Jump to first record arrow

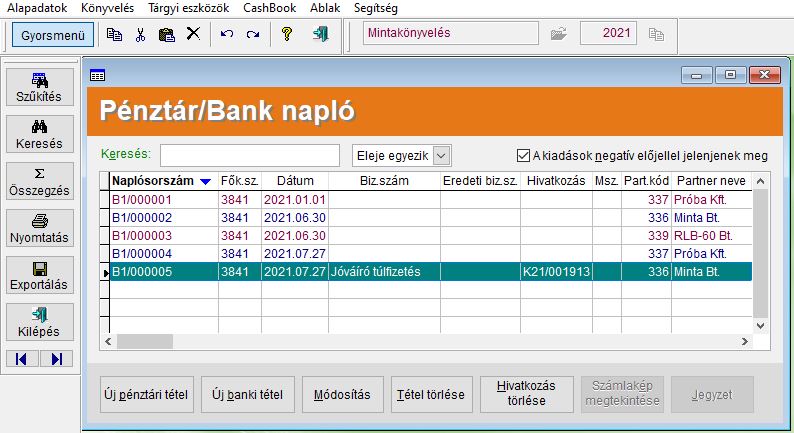[22, 359]
